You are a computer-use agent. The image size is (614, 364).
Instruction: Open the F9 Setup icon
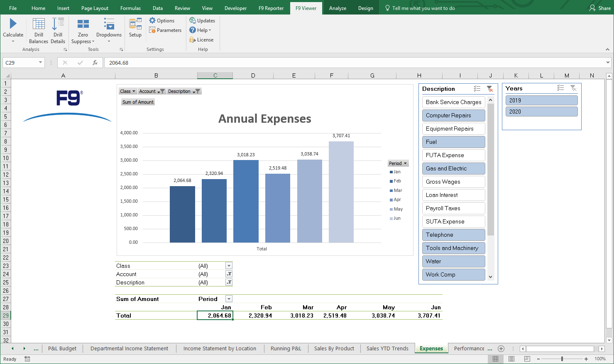point(135,24)
